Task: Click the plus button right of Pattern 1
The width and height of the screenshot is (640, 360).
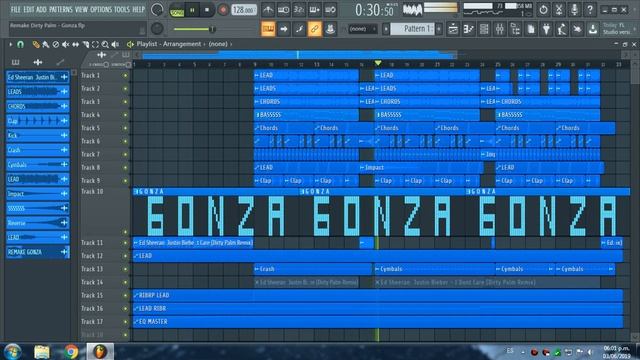Action: (439, 29)
